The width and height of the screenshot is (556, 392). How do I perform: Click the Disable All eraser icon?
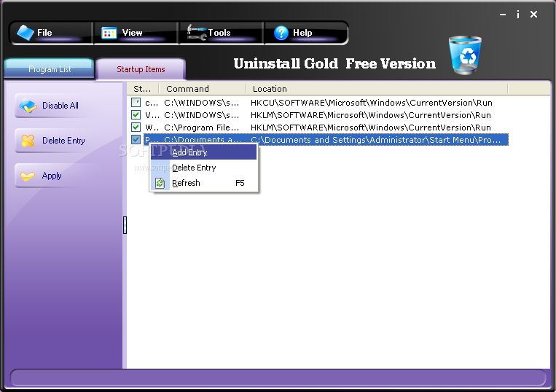pyautogui.click(x=28, y=106)
